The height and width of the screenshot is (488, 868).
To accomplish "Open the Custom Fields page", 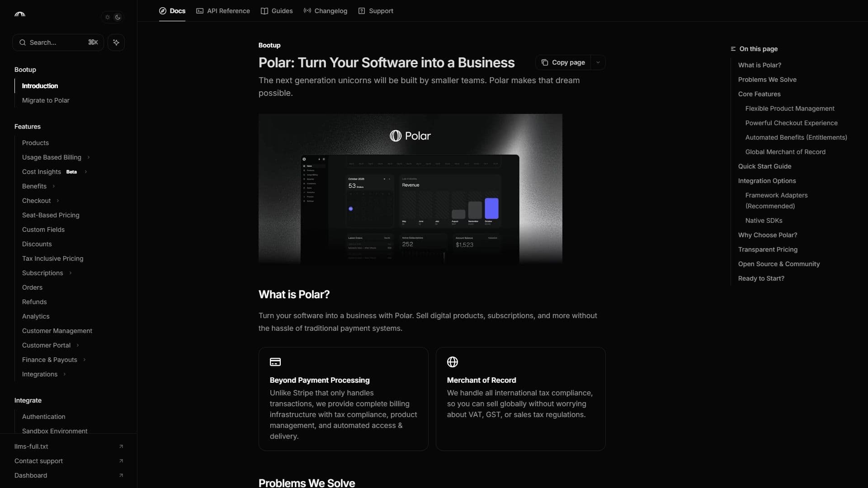I will (x=43, y=230).
